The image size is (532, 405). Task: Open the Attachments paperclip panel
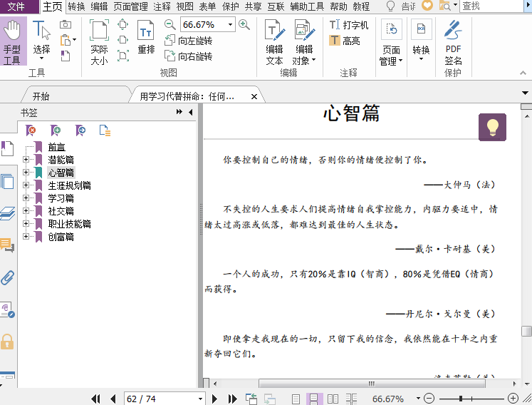click(x=7, y=277)
